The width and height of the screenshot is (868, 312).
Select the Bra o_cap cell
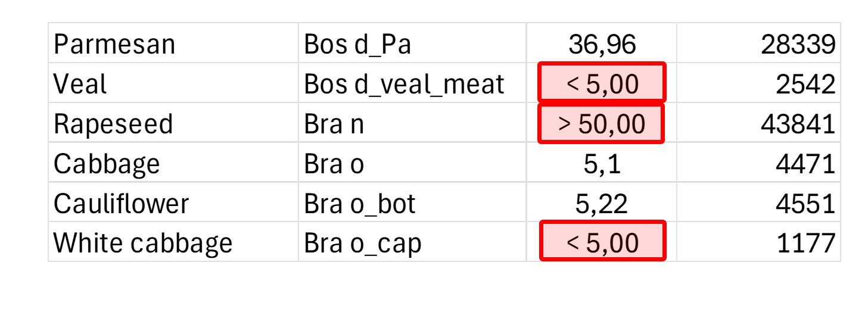[x=411, y=242]
